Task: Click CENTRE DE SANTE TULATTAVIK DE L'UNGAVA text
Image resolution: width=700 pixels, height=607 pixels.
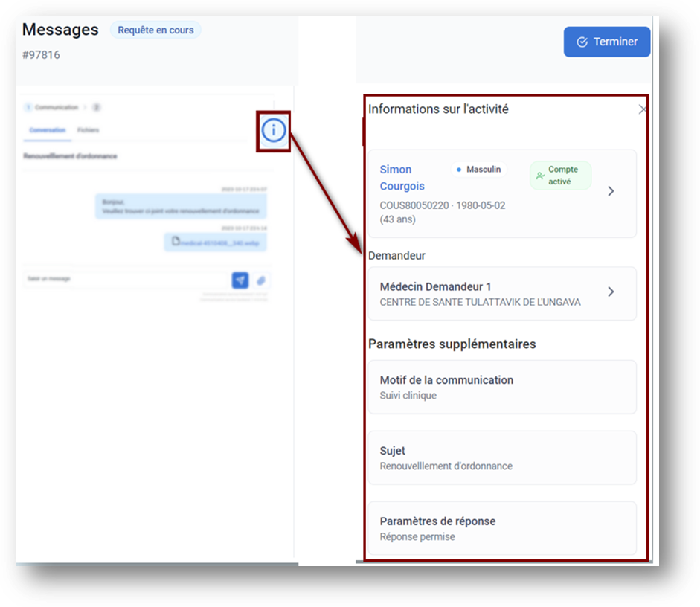Action: [x=480, y=302]
